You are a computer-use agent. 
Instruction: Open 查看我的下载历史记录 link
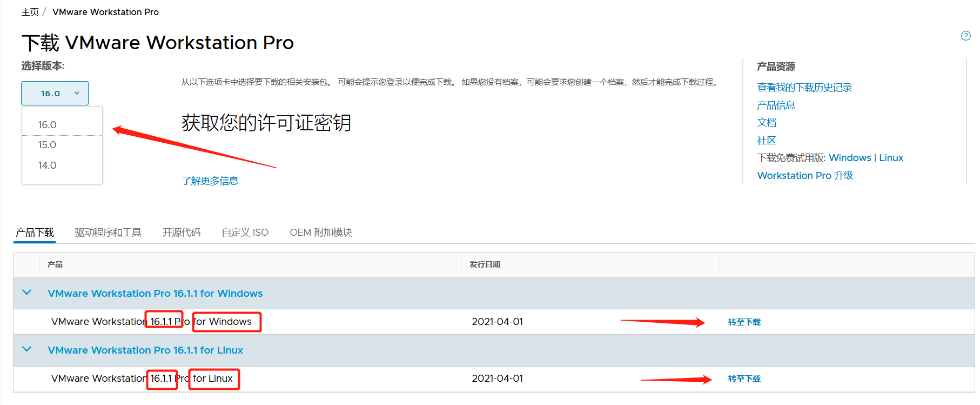point(804,88)
